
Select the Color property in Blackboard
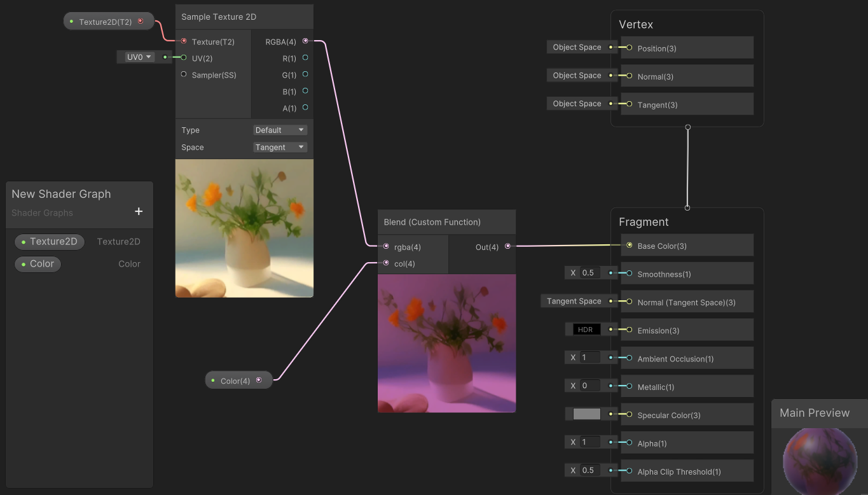click(38, 264)
